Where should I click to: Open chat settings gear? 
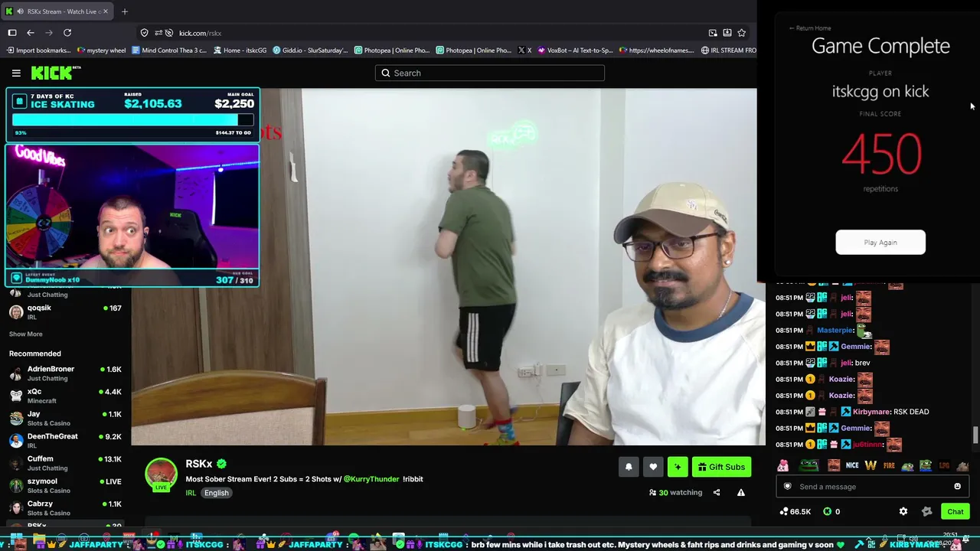click(x=903, y=511)
